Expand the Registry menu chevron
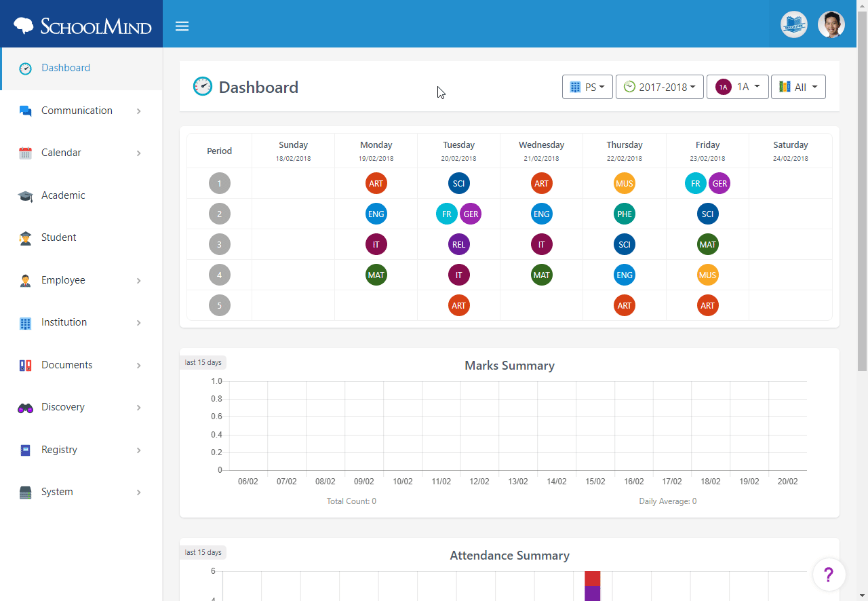868x601 pixels. 138,450
